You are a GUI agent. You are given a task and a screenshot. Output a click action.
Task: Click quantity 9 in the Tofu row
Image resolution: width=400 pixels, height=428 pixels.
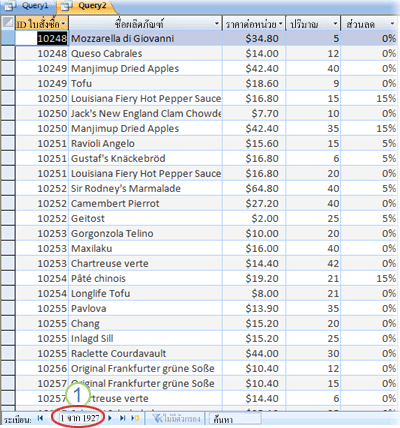(313, 83)
